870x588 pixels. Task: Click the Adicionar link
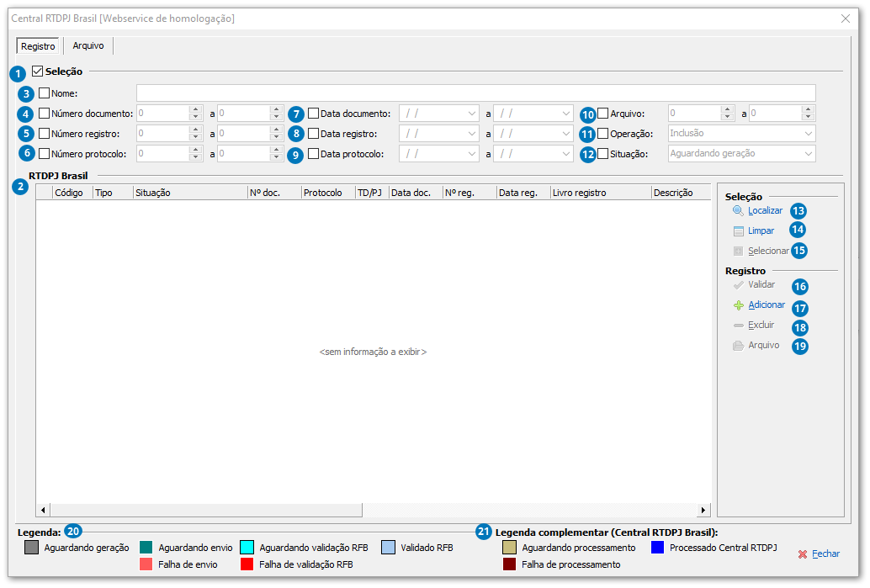[767, 305]
